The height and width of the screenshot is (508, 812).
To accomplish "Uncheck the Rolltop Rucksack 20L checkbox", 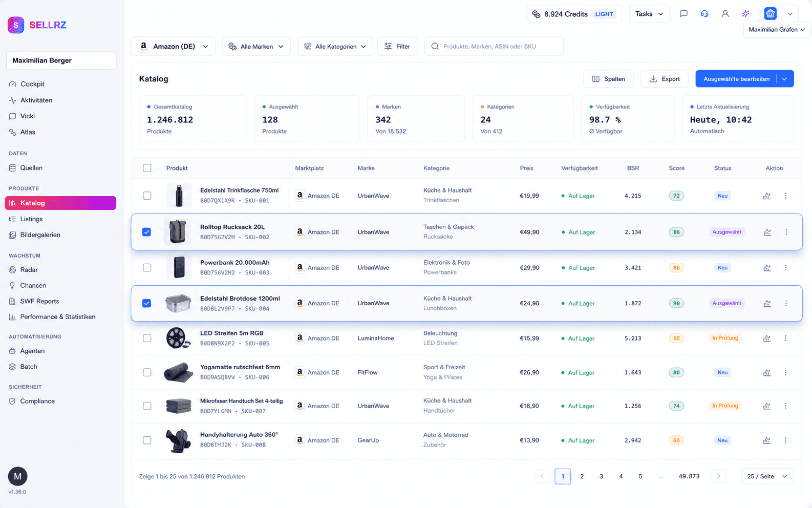I will (147, 232).
